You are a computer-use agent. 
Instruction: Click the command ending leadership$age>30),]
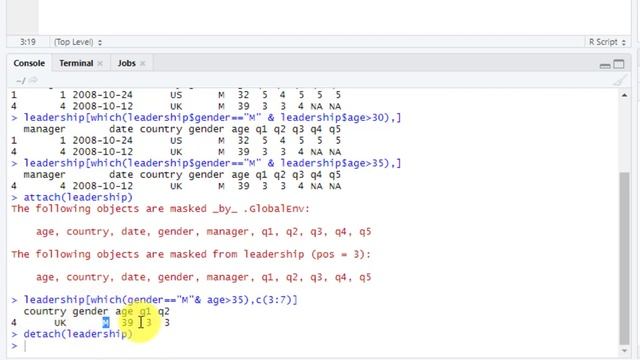(212, 118)
